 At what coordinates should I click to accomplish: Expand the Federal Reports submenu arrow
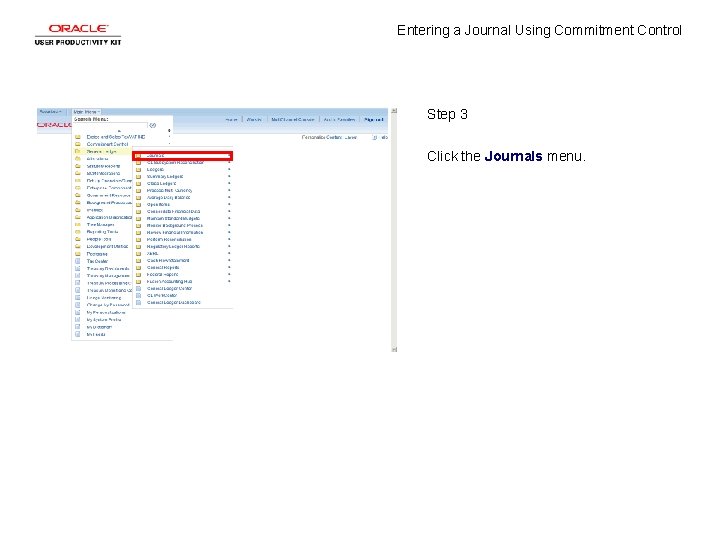tap(229, 274)
